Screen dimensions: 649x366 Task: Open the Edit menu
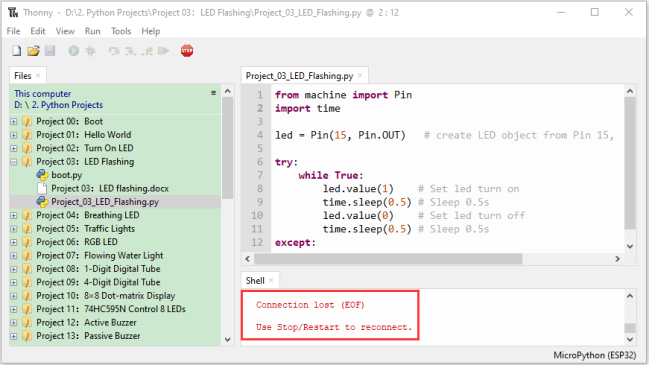[38, 31]
